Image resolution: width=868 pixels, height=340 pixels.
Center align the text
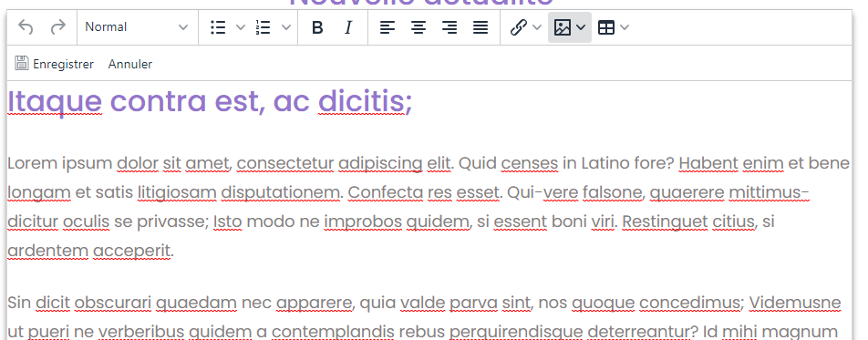(418, 27)
